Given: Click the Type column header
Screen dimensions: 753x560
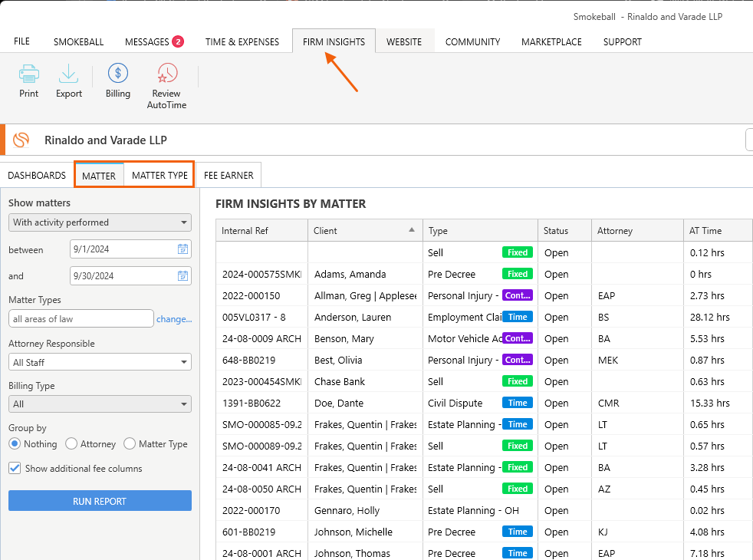Looking at the screenshot, I should pyautogui.click(x=480, y=231).
